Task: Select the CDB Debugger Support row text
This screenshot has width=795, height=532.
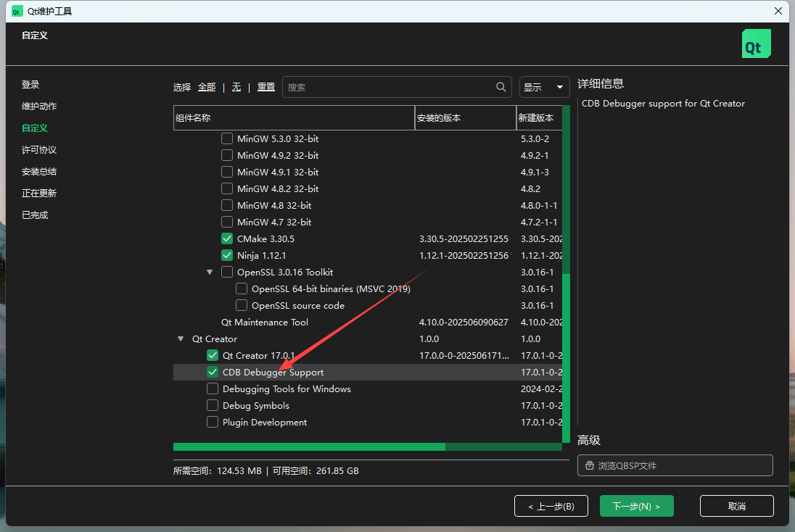Action: coord(273,372)
